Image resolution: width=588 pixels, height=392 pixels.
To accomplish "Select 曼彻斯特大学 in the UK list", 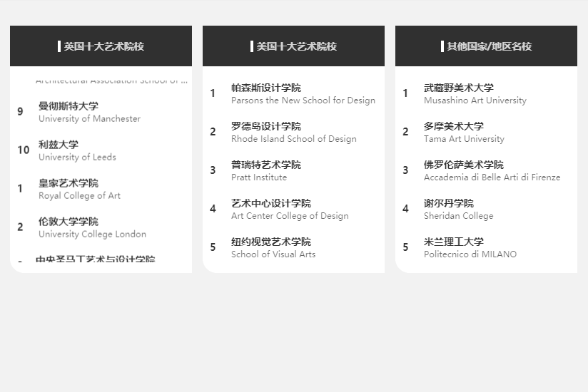I will click(x=69, y=106).
